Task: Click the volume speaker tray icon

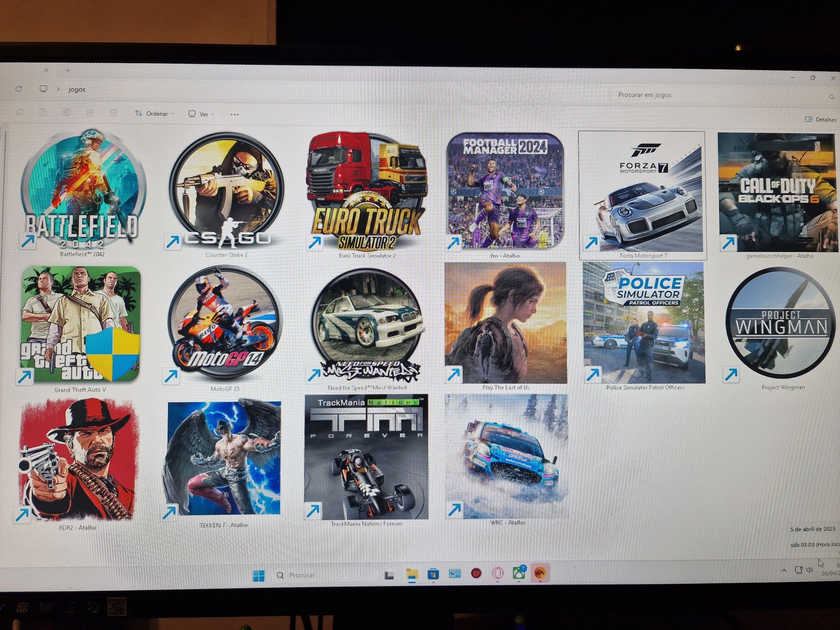Action: 810,570
